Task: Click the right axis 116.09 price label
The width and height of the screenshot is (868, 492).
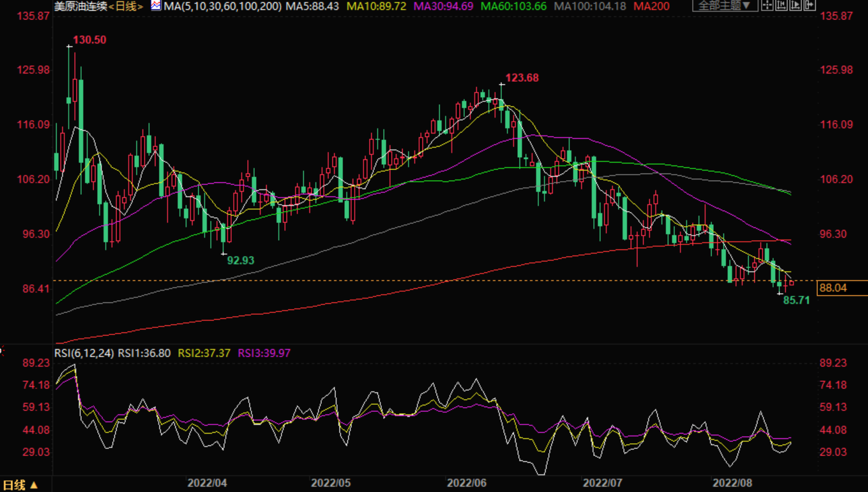Action: [x=836, y=125]
